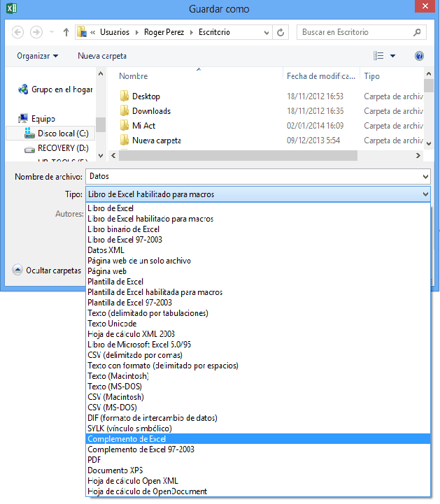
Task: Choose Página web de un solo archivo
Action: coord(258,261)
